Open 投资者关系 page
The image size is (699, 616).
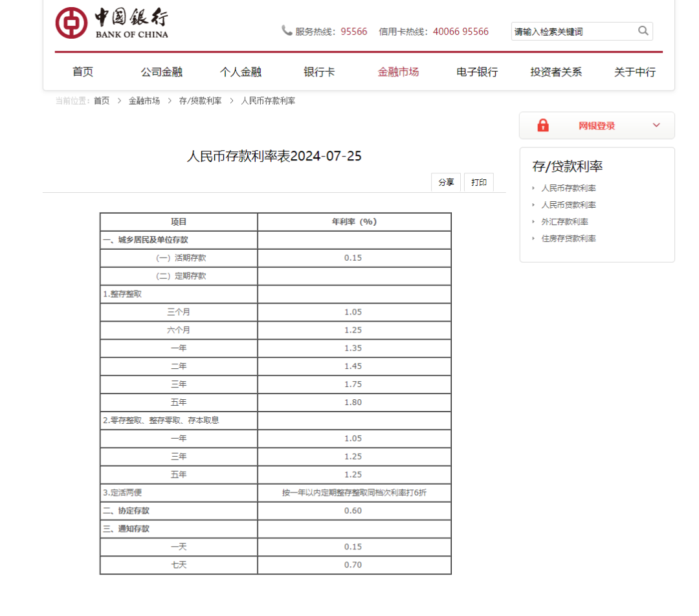tap(556, 72)
